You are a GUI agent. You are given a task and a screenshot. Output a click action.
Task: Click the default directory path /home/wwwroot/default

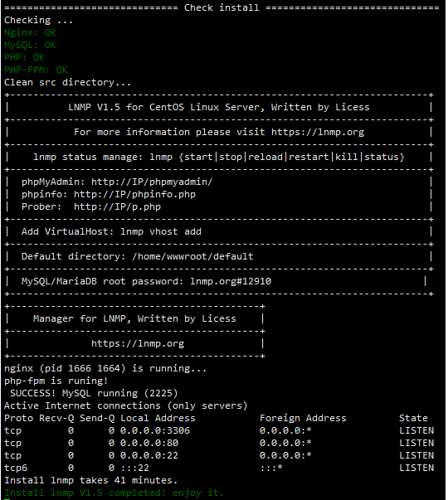[192, 256]
